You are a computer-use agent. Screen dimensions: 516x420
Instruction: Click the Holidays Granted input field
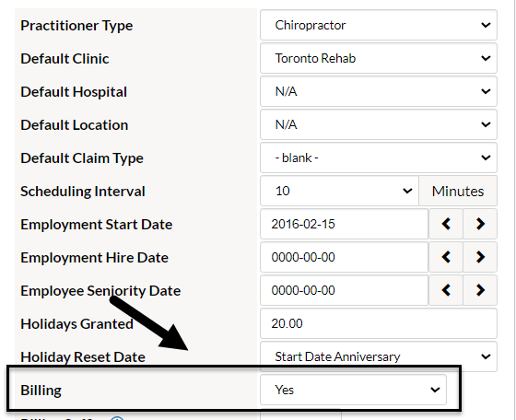(x=379, y=323)
